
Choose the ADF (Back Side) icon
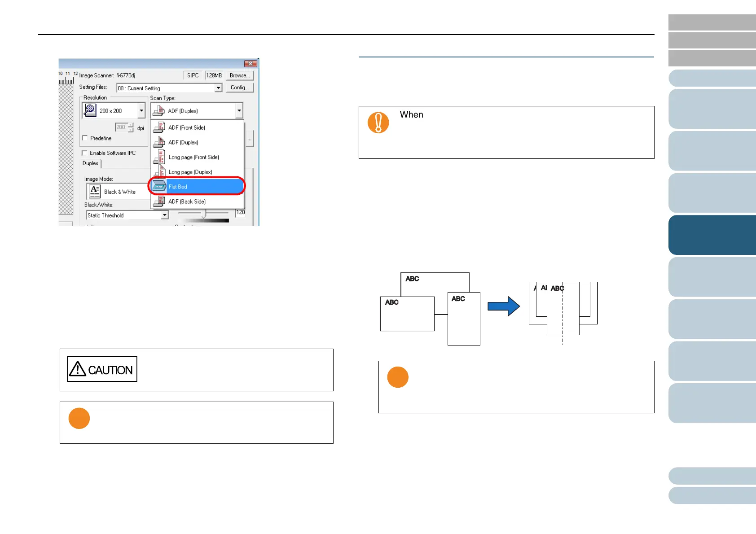coord(159,201)
